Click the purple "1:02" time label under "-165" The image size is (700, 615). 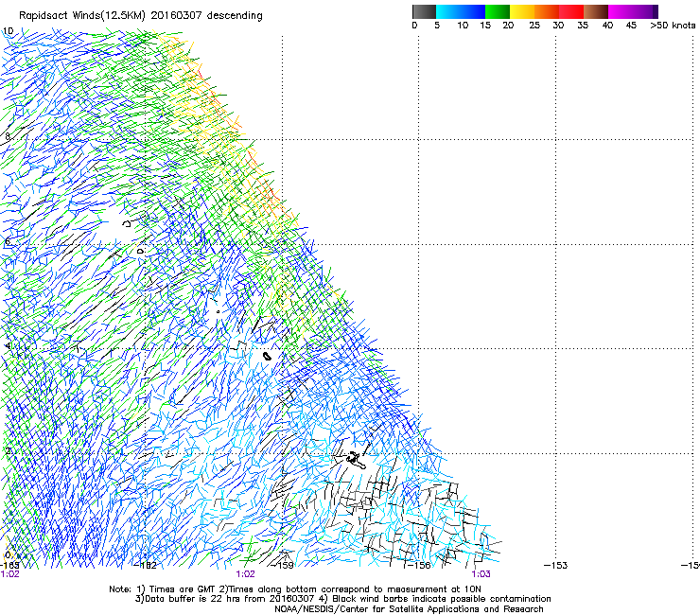click(10, 574)
